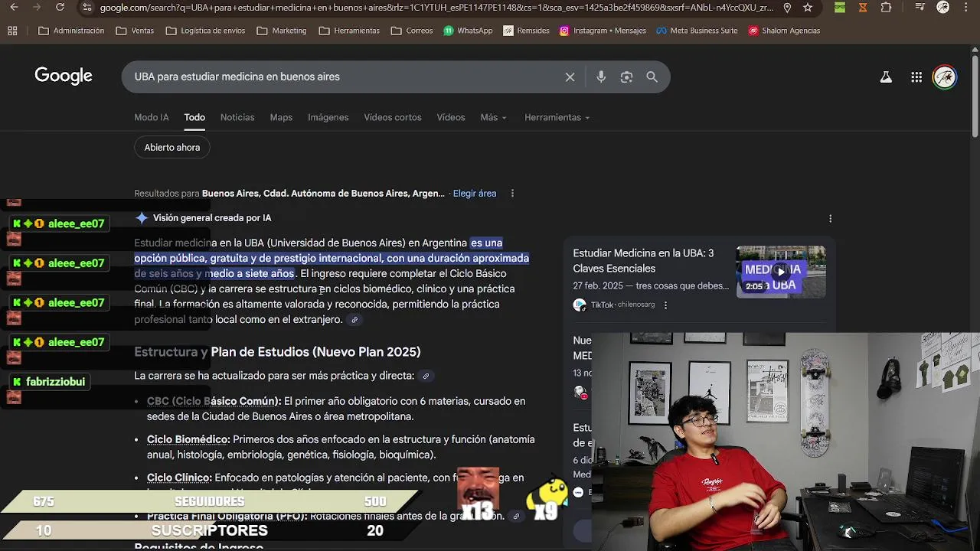Open Meta Business Suite bookmark
This screenshot has height=551, width=980.
coord(697,31)
